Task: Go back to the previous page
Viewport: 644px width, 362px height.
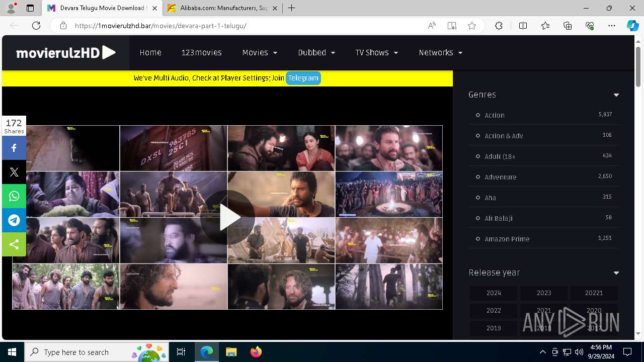Action: coord(14,26)
